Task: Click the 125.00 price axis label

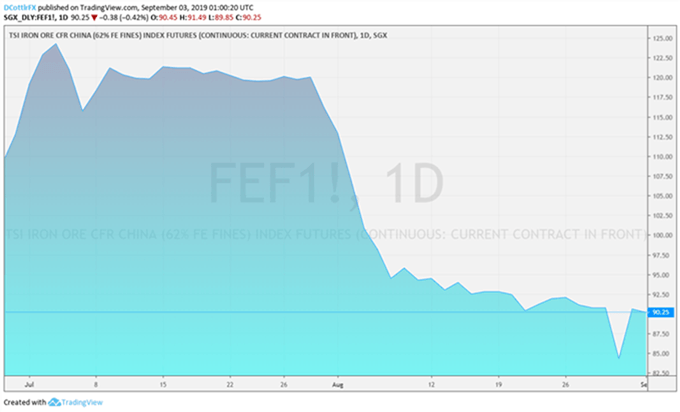Action: 663,39
